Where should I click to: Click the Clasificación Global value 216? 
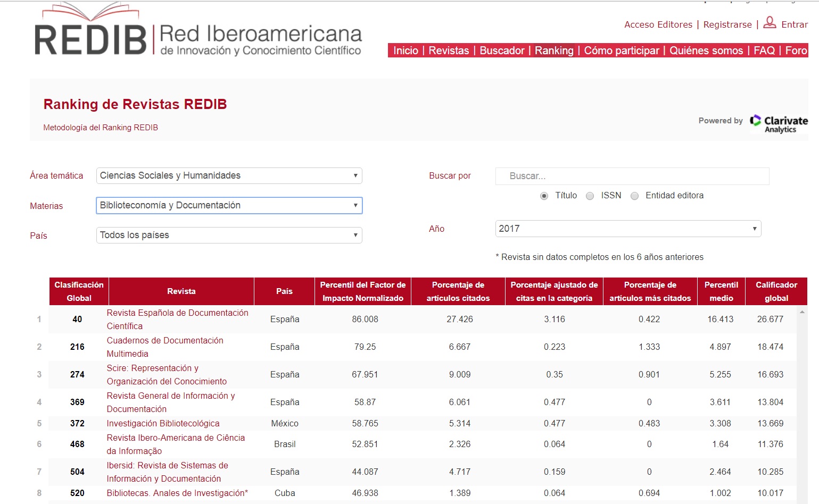[x=77, y=347]
